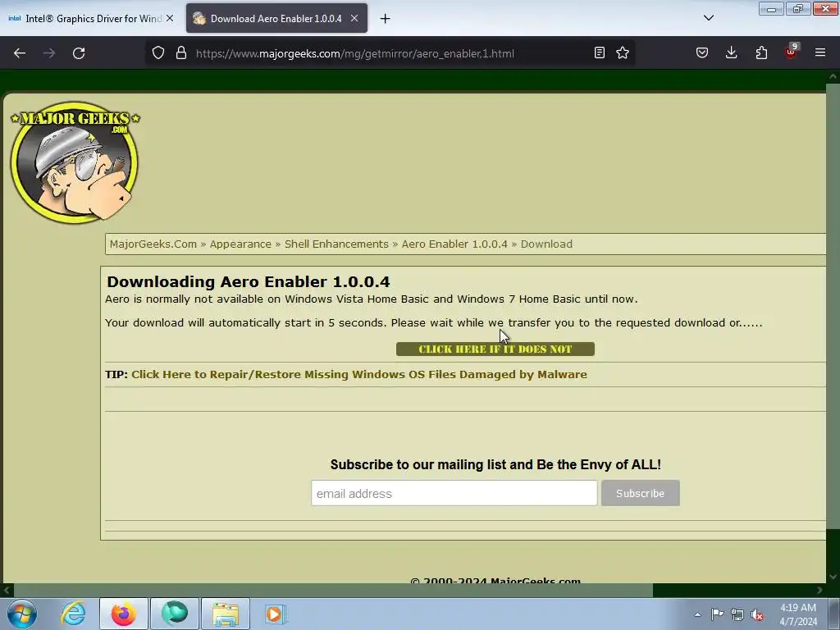This screenshot has width=840, height=630.
Task: Bookmark this page with the star icon
Action: coord(623,53)
